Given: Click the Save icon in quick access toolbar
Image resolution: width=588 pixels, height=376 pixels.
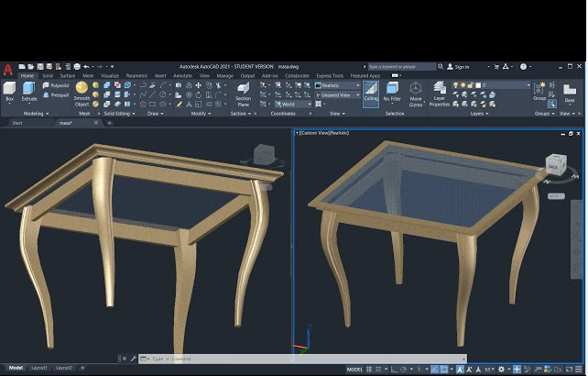Looking at the screenshot, I should point(40,66).
